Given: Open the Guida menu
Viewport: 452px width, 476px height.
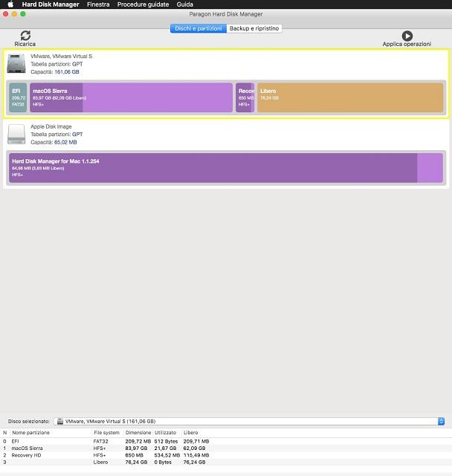Looking at the screenshot, I should pyautogui.click(x=185, y=4).
